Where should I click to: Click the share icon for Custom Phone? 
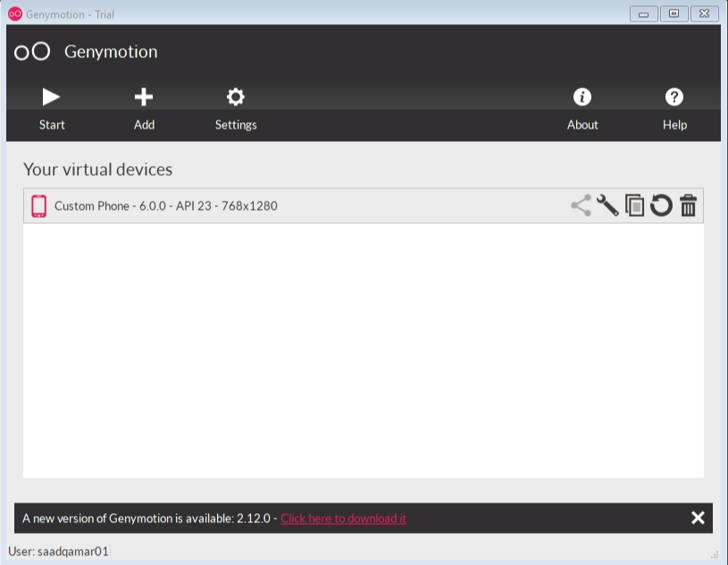coord(581,205)
